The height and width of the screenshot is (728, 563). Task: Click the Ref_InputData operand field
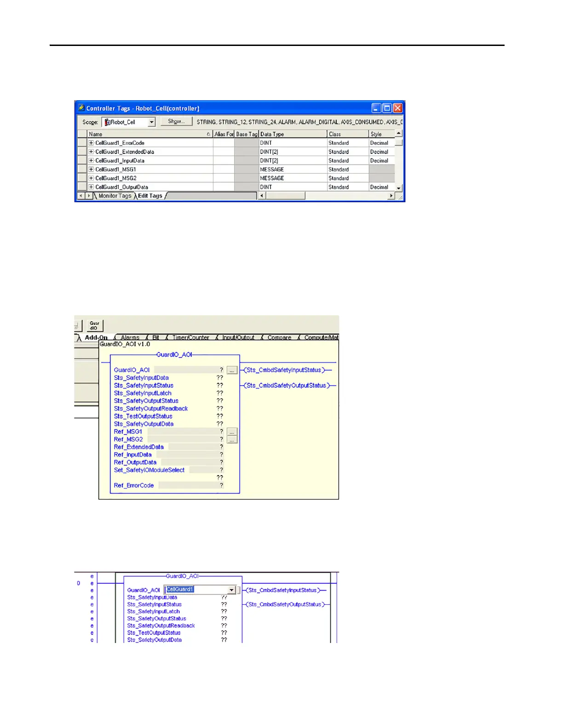190,455
